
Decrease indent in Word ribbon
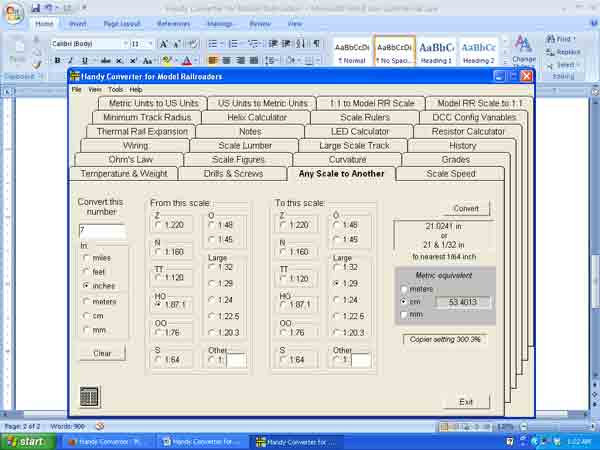pos(273,44)
